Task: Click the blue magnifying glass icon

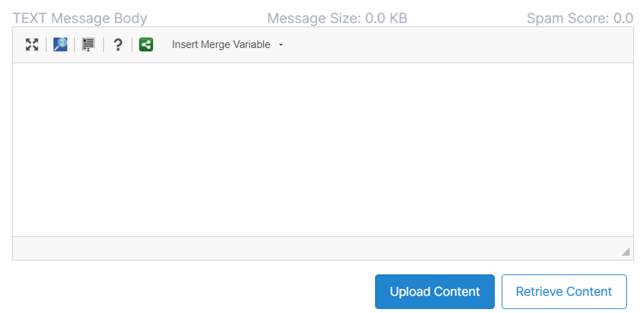Action: [x=60, y=44]
